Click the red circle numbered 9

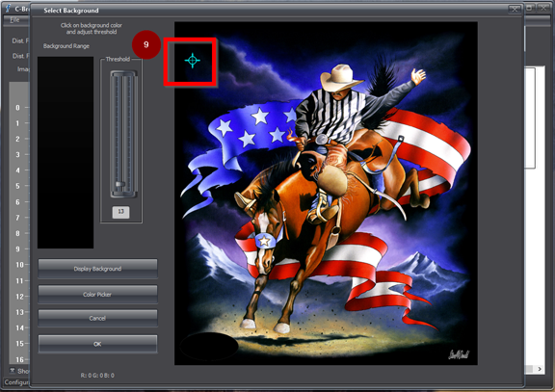(x=146, y=44)
